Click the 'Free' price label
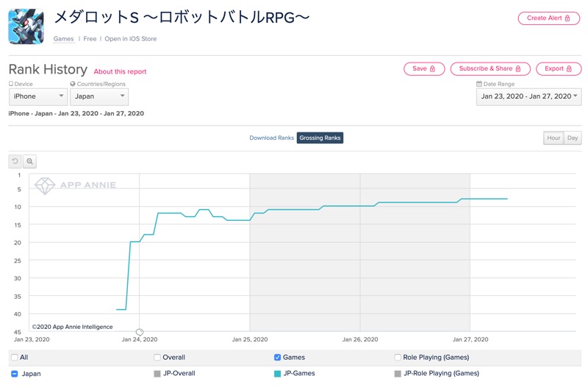The width and height of the screenshot is (588, 390). pyautogui.click(x=90, y=39)
